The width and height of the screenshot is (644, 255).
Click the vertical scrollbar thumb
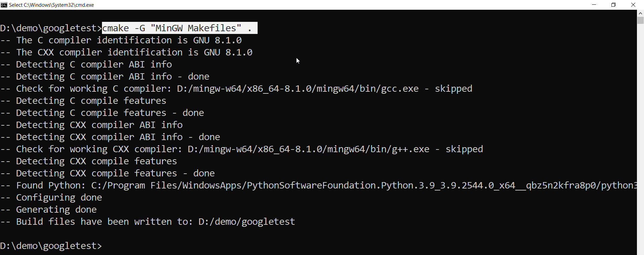pos(640,20)
